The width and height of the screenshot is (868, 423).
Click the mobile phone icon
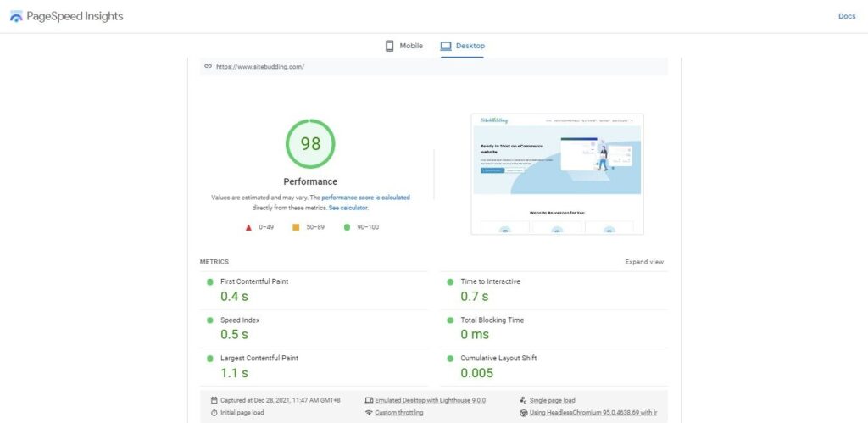coord(390,46)
